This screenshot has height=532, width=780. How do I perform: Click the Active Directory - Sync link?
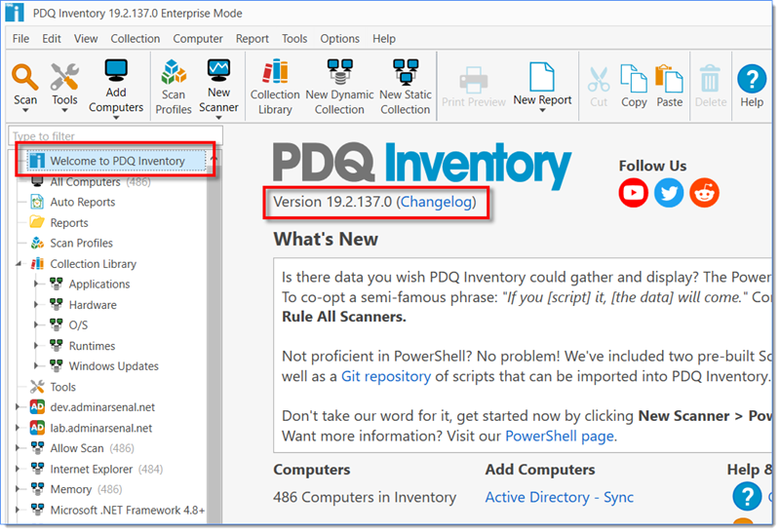(x=559, y=497)
